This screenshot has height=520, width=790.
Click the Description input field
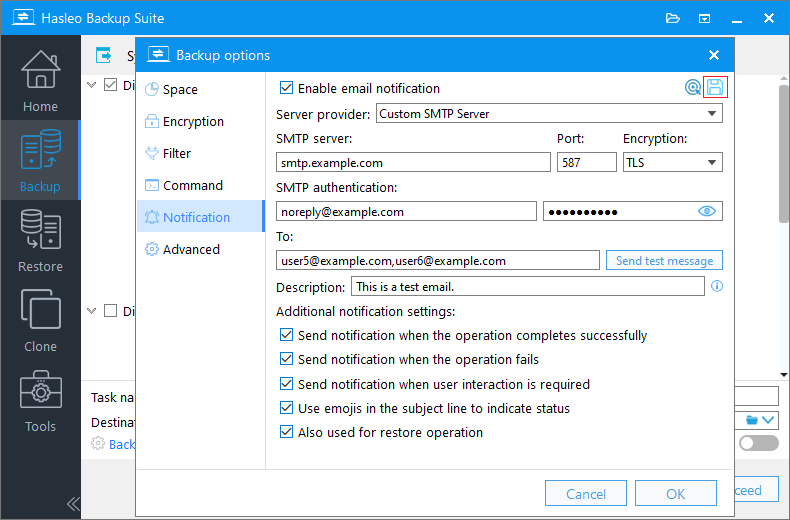point(528,286)
